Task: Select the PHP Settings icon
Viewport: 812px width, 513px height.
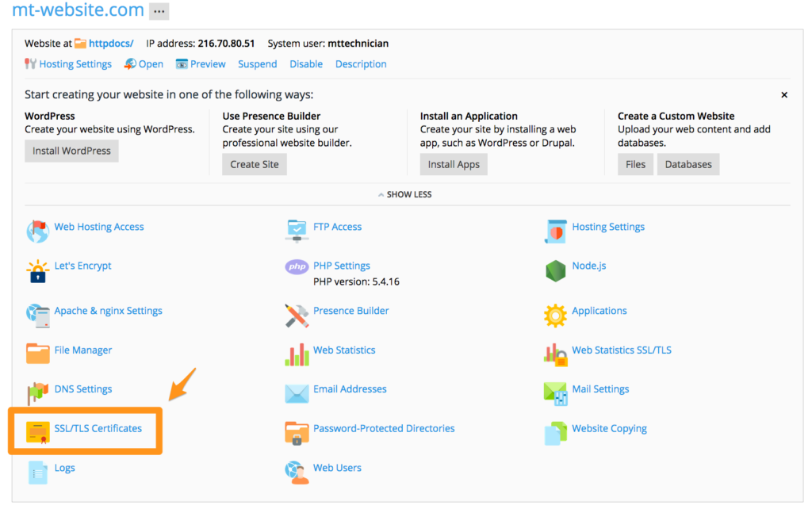Action: 297,266
